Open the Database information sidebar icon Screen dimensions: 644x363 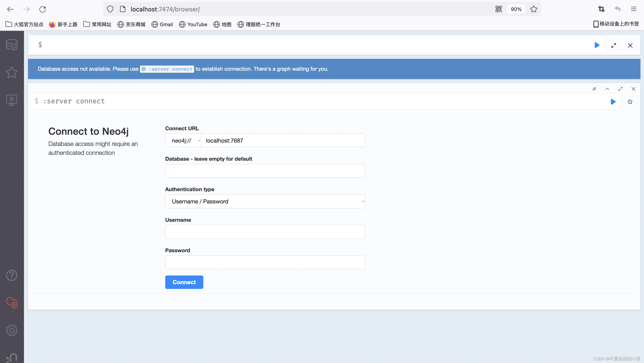(11, 45)
